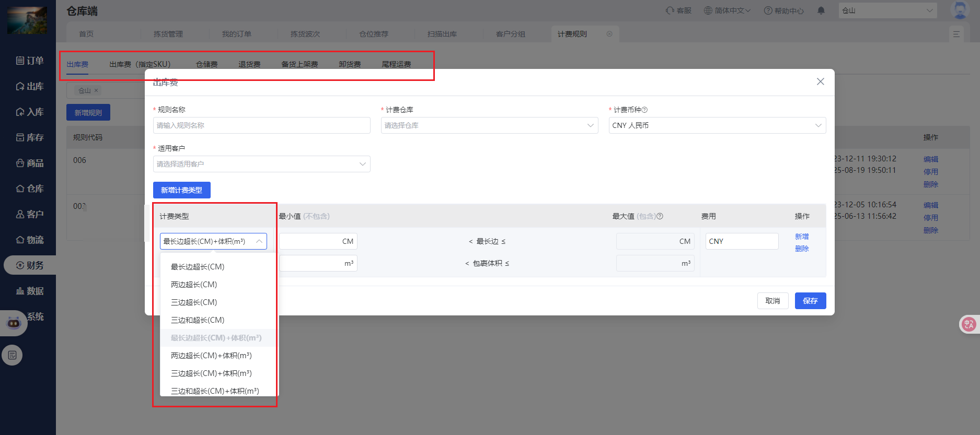Remove the 仓山 filter tag

[96, 90]
